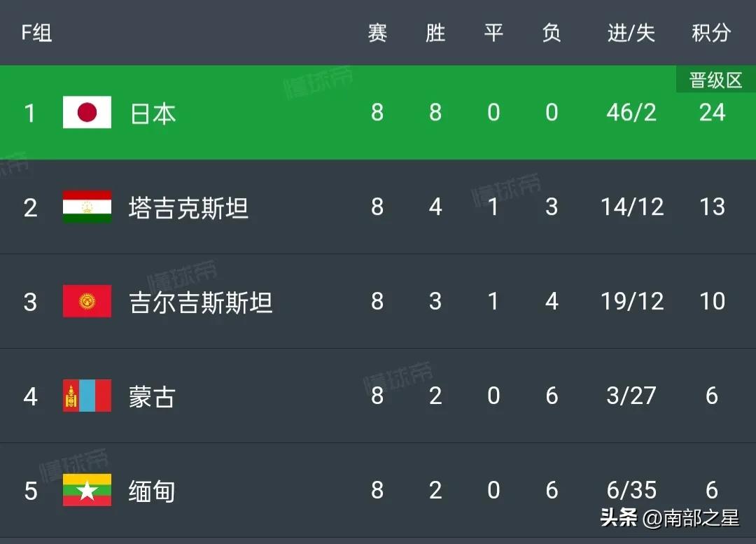This screenshot has width=756, height=544.
Task: Click the 头条 @南部之星 watermark
Action: [669, 518]
